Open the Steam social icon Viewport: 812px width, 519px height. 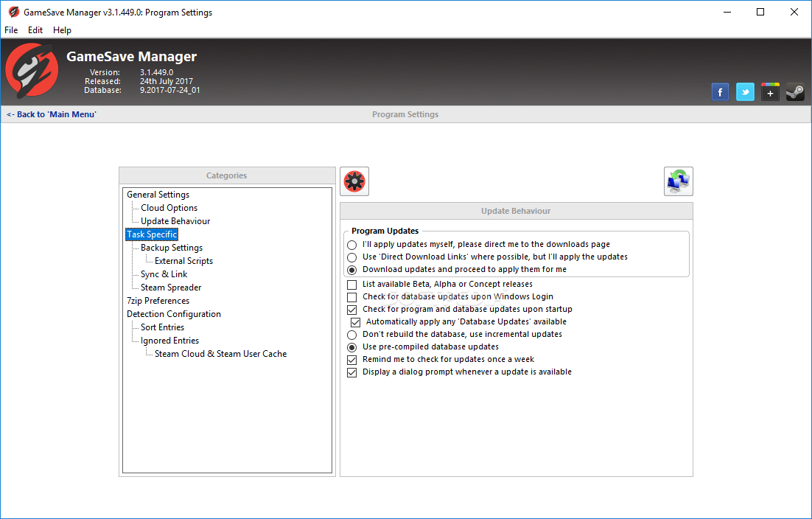coord(795,92)
